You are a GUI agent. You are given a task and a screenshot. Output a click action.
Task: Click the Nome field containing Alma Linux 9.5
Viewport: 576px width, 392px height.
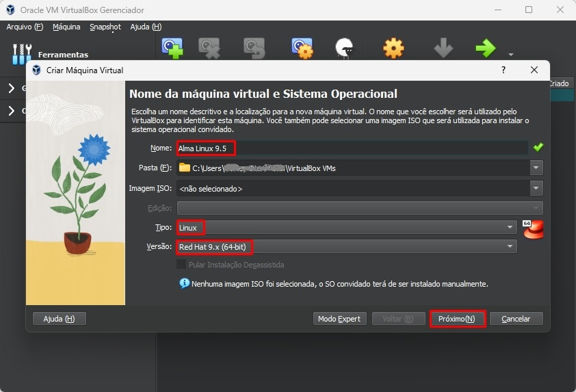coord(352,148)
